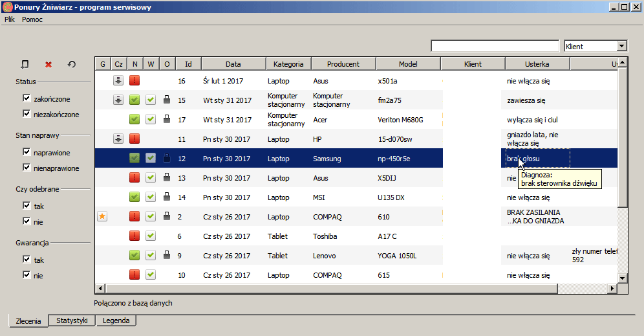Screen dimensions: 644x336
Task: Click the download arrow icon in row 15
Action: [118, 100]
